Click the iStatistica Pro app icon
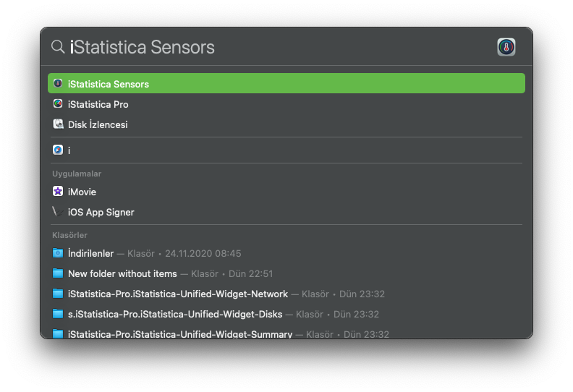Screen dimensions: 573x392 point(58,104)
